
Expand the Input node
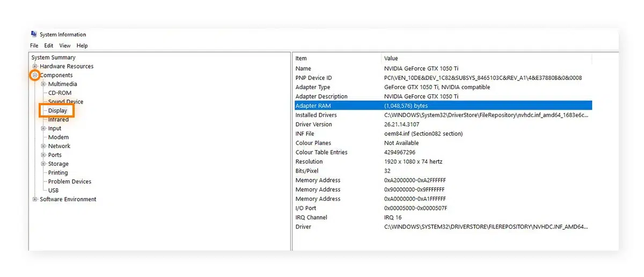pos(43,128)
